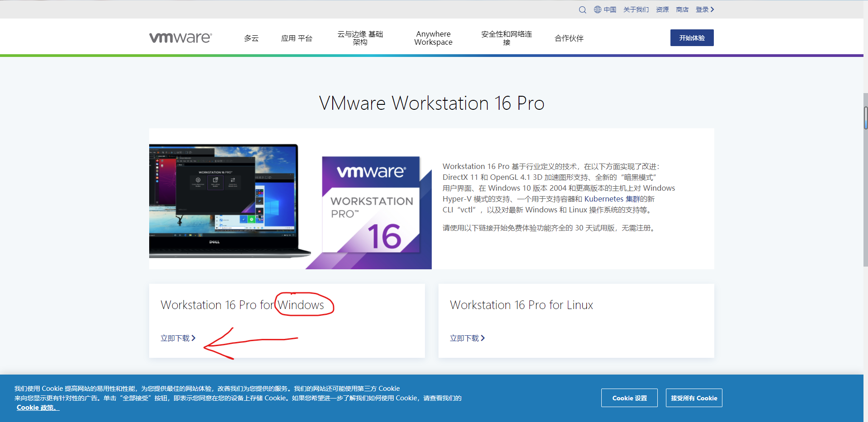This screenshot has width=868, height=422.
Task: Click the Workstation 16 Pro for Linux heading
Action: (521, 305)
